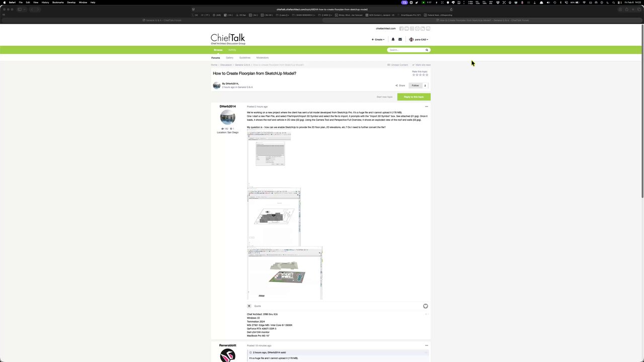Click the General Q & A breadcrumb link
Viewport: 644px width, 362px height.
coord(242,65)
